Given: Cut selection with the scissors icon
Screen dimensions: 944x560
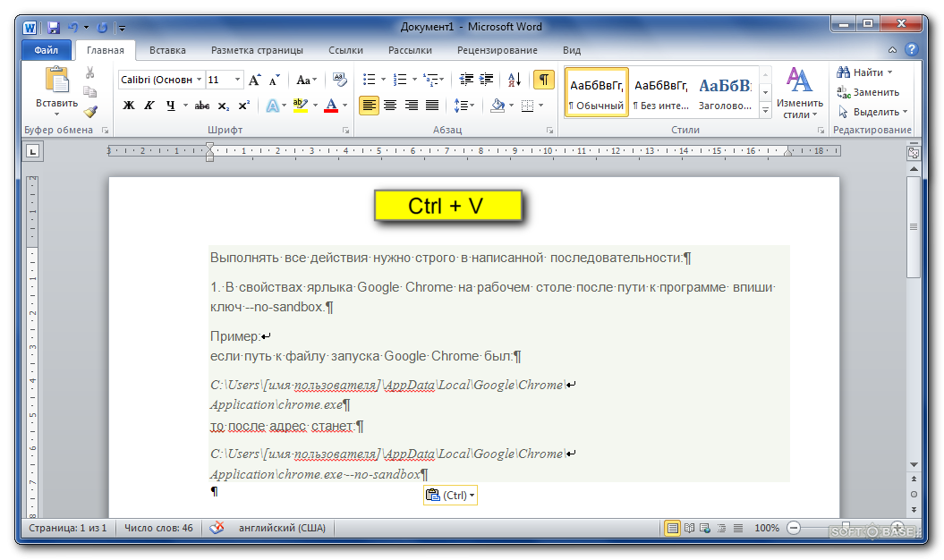Looking at the screenshot, I should point(90,73).
